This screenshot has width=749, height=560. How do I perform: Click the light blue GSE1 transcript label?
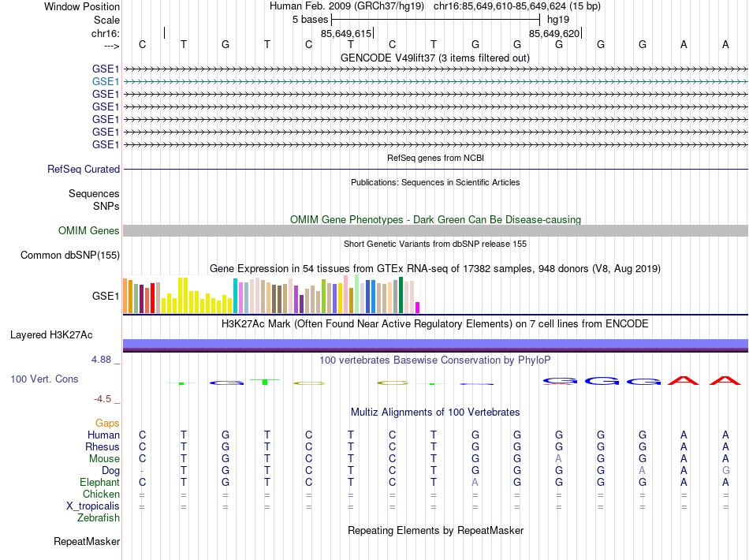[x=105, y=82]
